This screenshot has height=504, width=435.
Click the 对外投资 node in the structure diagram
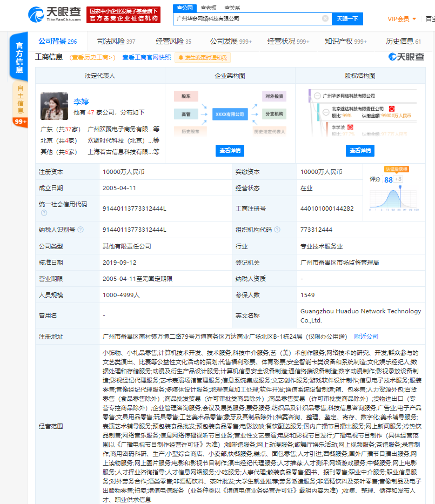click(x=274, y=96)
